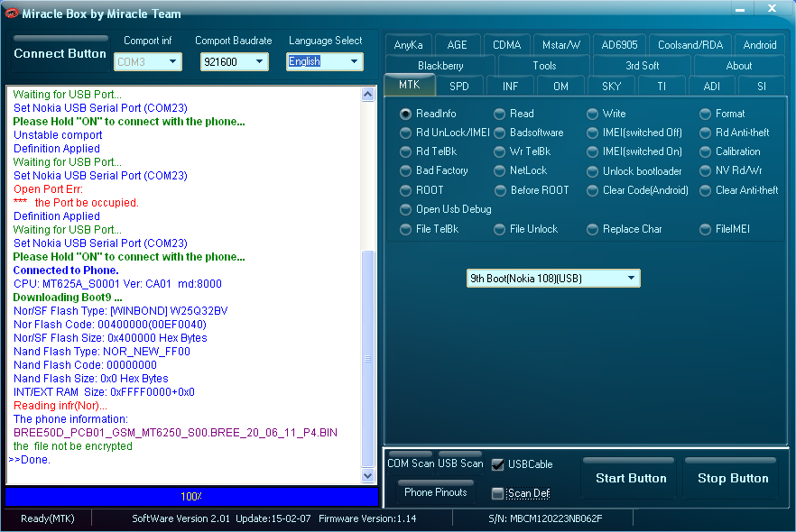This screenshot has width=796, height=532.
Task: Click the USB Scan button
Action: pos(460,463)
